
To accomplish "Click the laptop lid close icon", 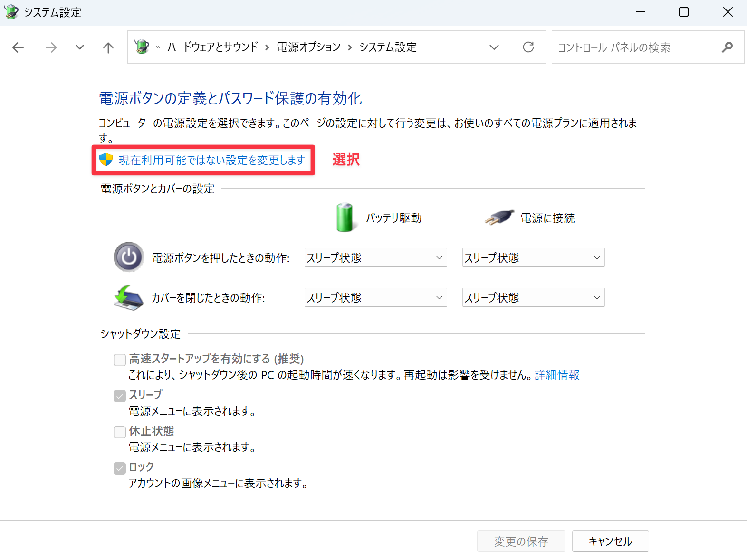I will pyautogui.click(x=128, y=298).
